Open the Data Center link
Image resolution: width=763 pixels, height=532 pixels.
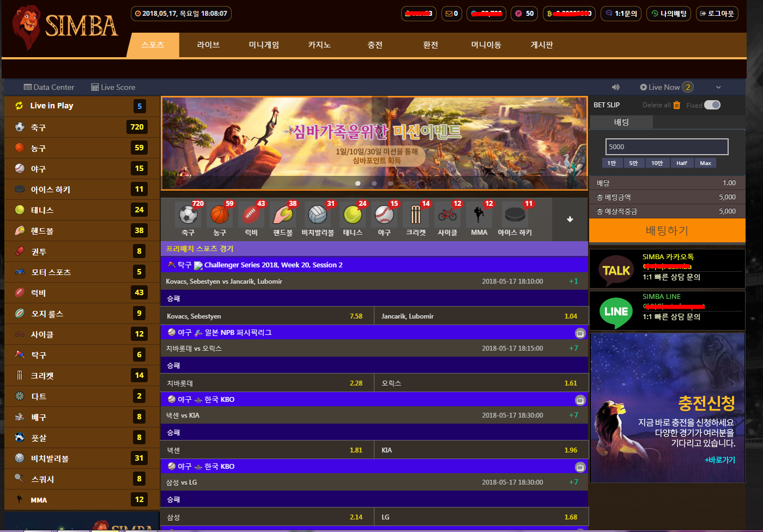coord(49,87)
